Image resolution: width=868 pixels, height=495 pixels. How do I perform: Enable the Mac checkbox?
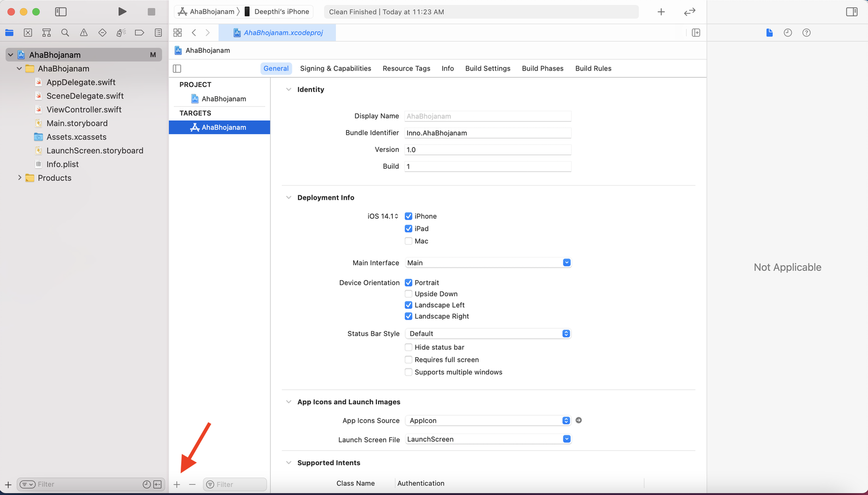tap(409, 241)
